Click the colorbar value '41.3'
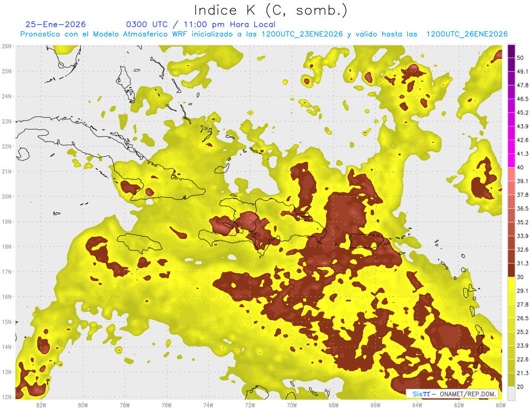Image resolution: width=532 pixels, height=411 pixels. pyautogui.click(x=522, y=154)
